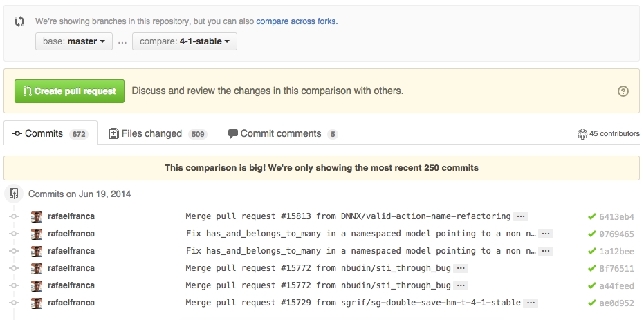Click the compare branches icon
Viewport: 644px width, 320px height.
19,21
